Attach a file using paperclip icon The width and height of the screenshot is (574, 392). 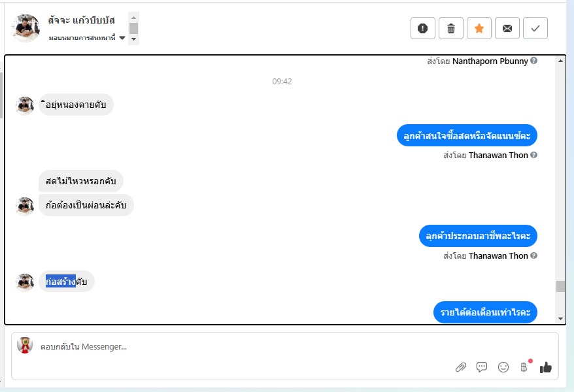point(461,367)
